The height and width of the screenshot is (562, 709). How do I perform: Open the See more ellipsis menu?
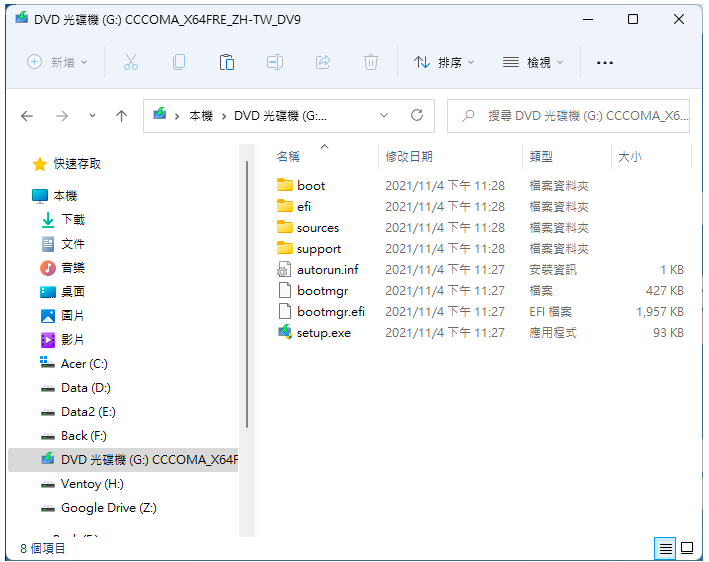[x=605, y=62]
